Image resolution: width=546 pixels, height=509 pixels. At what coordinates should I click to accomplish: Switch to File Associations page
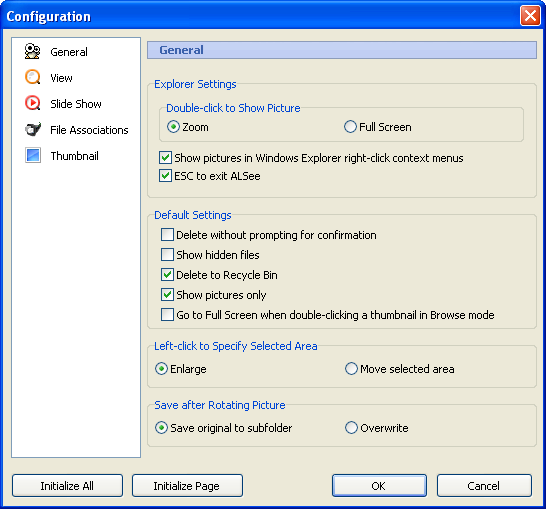coord(89,130)
